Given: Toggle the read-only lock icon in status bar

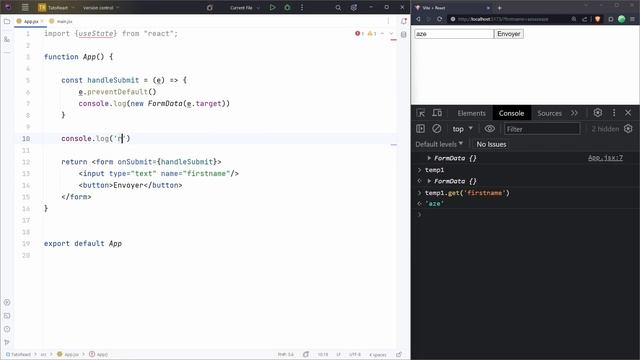Looking at the screenshot, I should click(x=399, y=354).
